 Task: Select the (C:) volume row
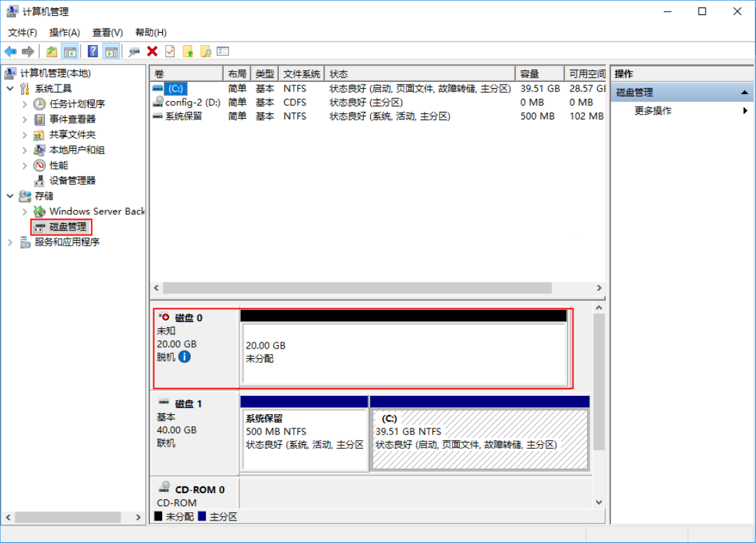pos(378,89)
